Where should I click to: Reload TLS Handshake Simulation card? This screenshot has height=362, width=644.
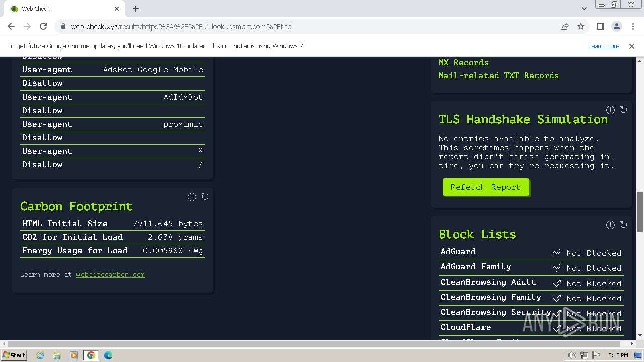coord(623,110)
